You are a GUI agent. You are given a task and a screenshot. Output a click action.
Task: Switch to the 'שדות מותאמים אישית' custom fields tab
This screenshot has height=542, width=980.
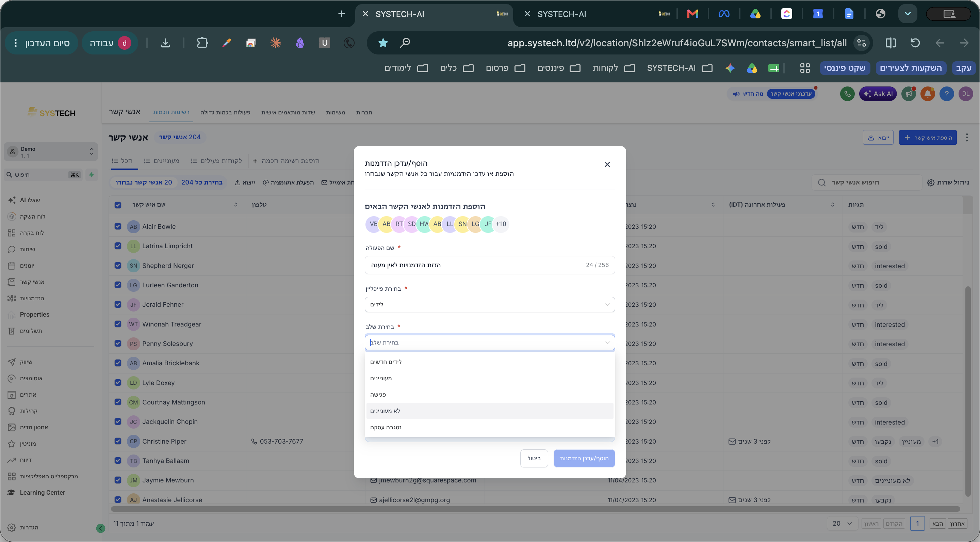(x=288, y=112)
